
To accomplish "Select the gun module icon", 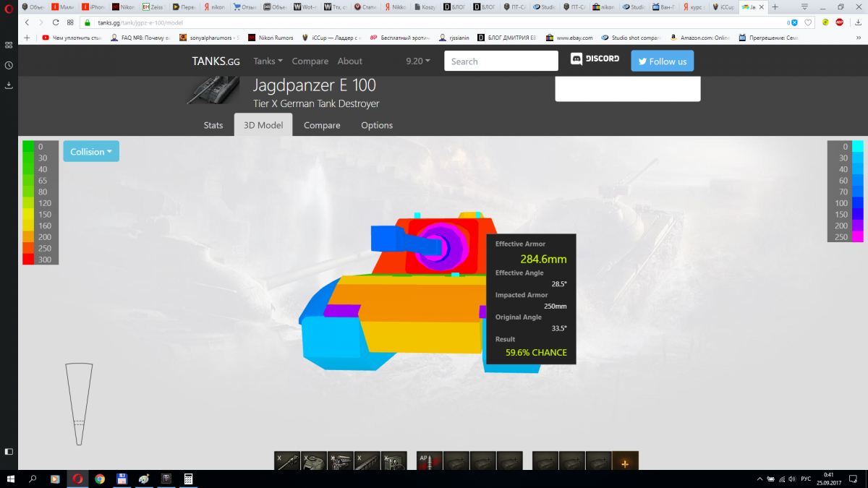I will (287, 461).
